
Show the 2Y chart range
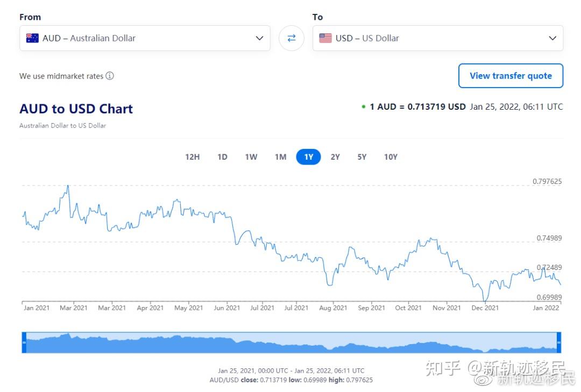335,157
